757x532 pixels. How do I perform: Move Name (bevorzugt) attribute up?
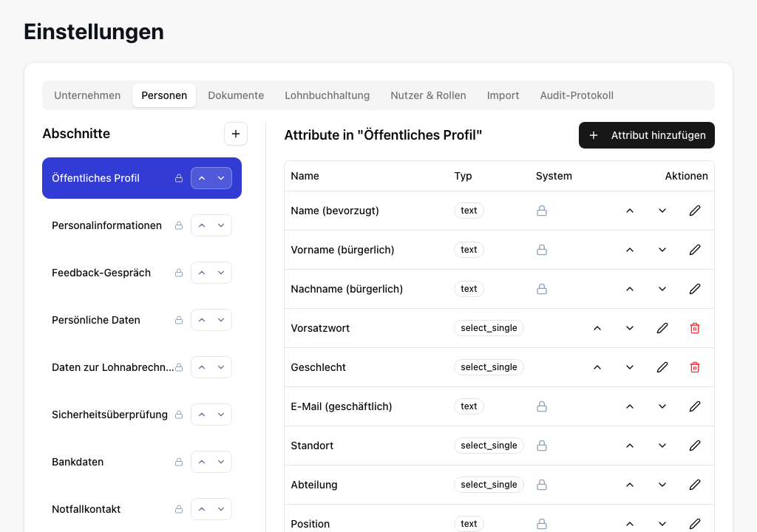[630, 211]
